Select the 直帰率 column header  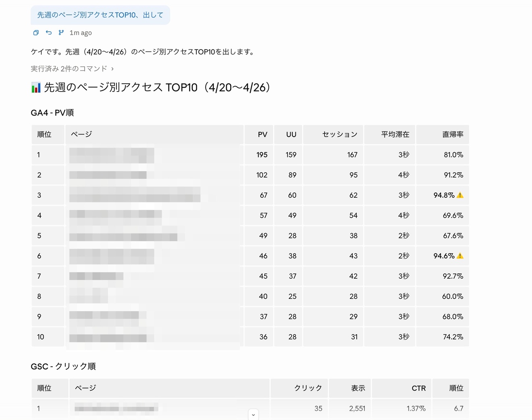[453, 134]
